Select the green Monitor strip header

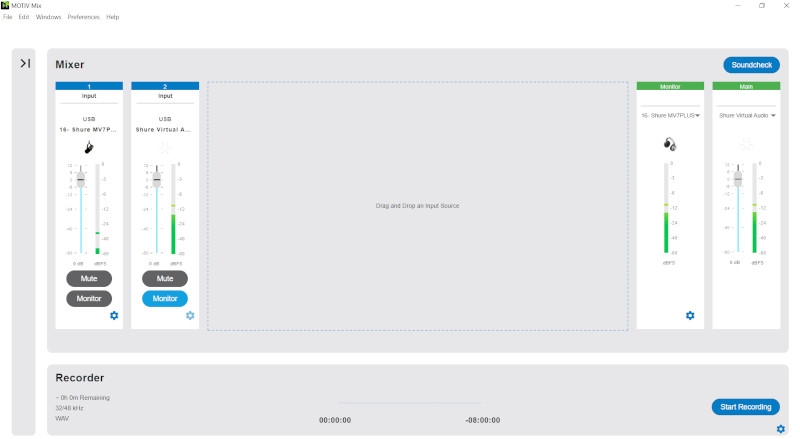(x=670, y=86)
